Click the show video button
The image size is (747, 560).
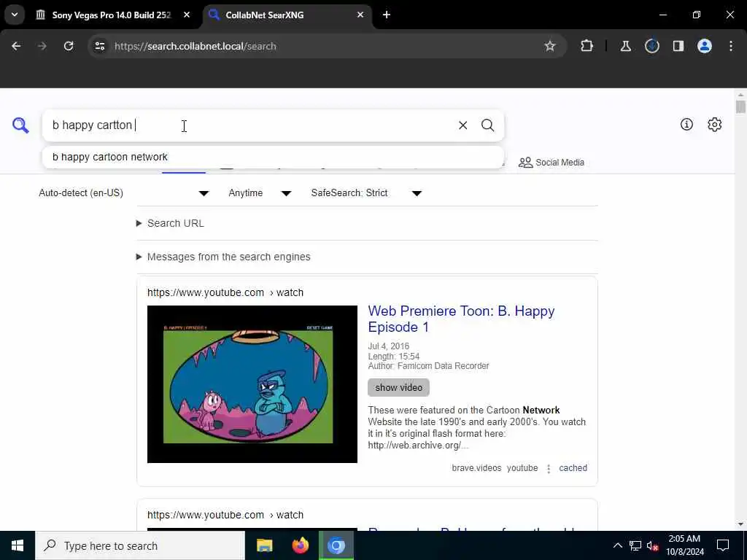click(399, 388)
